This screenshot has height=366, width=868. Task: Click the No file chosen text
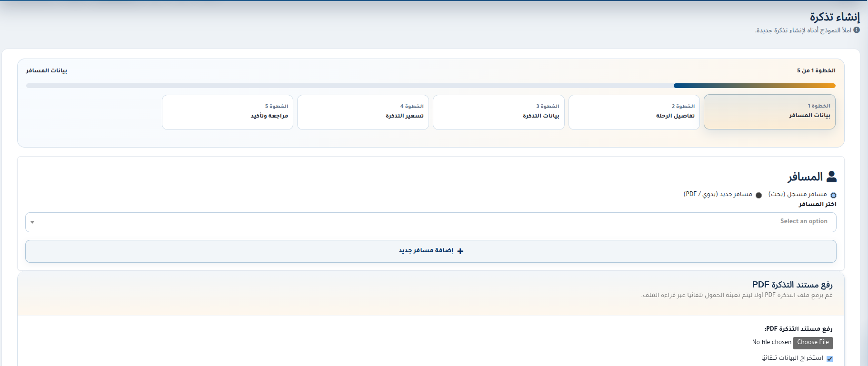tap(771, 342)
